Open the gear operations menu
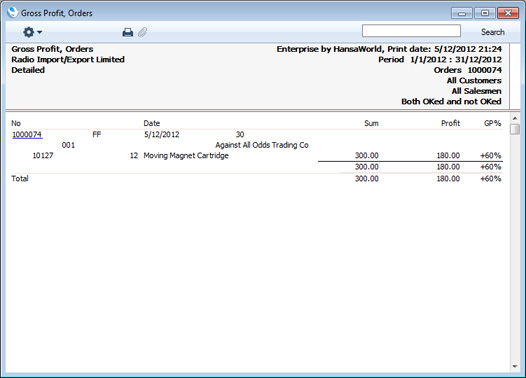The width and height of the screenshot is (526, 378). pyautogui.click(x=32, y=32)
